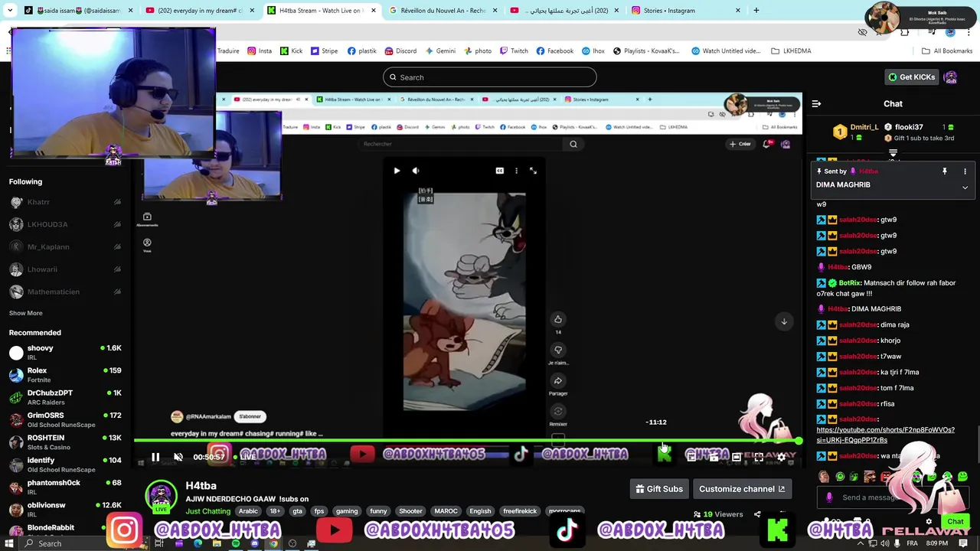Open Stripe bookmark
The image size is (980, 551).
tap(324, 51)
